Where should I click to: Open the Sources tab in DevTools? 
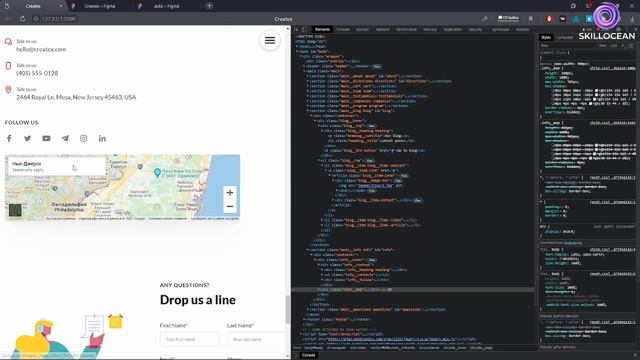tap(362, 29)
